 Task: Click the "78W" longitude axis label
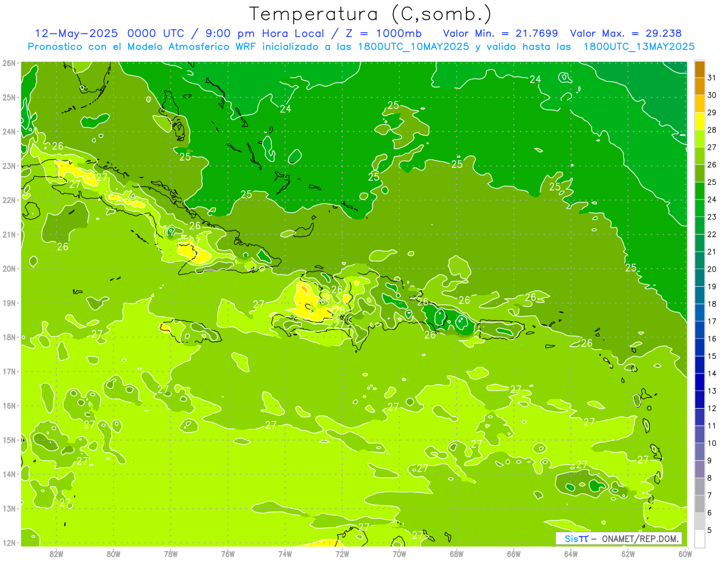[x=170, y=554]
